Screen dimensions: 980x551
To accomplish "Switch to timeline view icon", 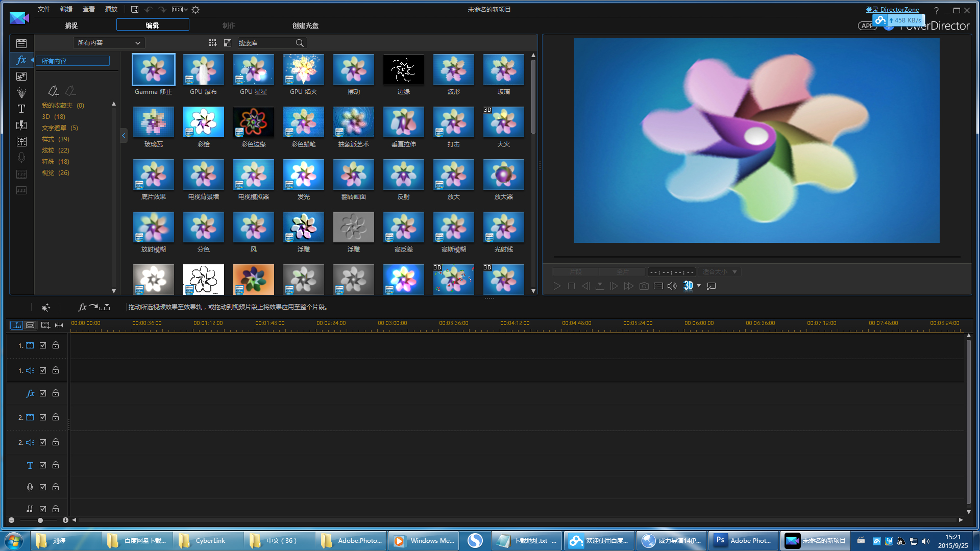I will pos(17,325).
